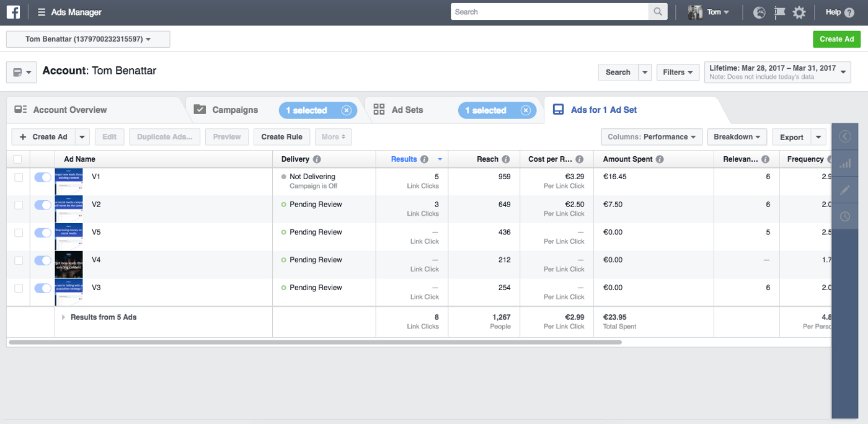This screenshot has height=424, width=868.
Task: Open the globe notifications icon
Action: [759, 12]
